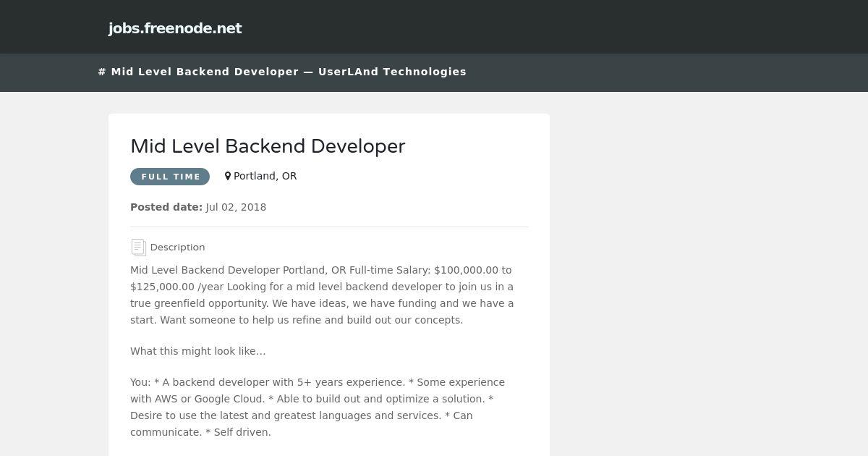This screenshot has height=456, width=868.
Task: Click 'Mid Level Backend Developer' in the sub-header bar
Action: tap(205, 72)
